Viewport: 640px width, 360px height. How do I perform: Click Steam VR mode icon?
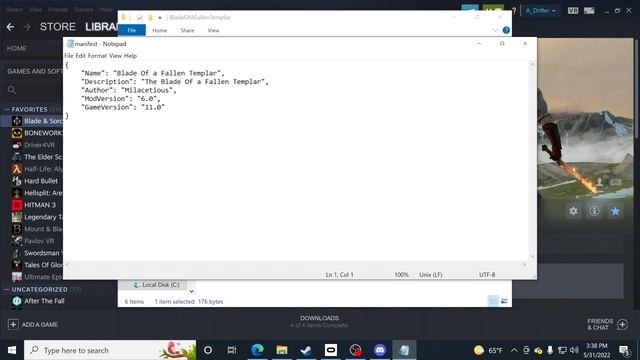click(573, 11)
